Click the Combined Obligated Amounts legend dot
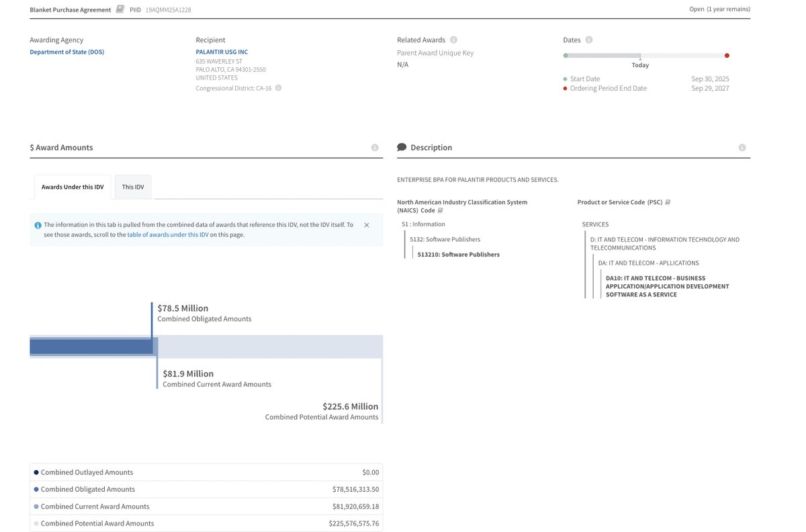The width and height of the screenshot is (806, 532). 36,490
